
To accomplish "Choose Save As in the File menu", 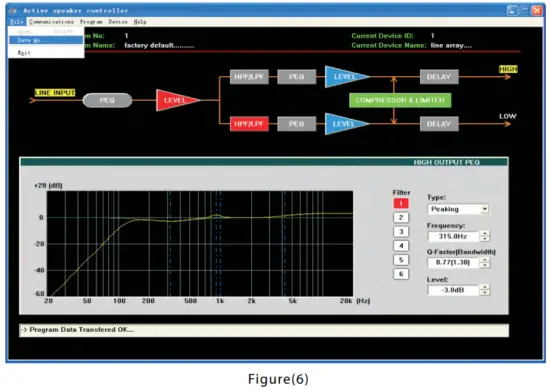I will (x=46, y=40).
